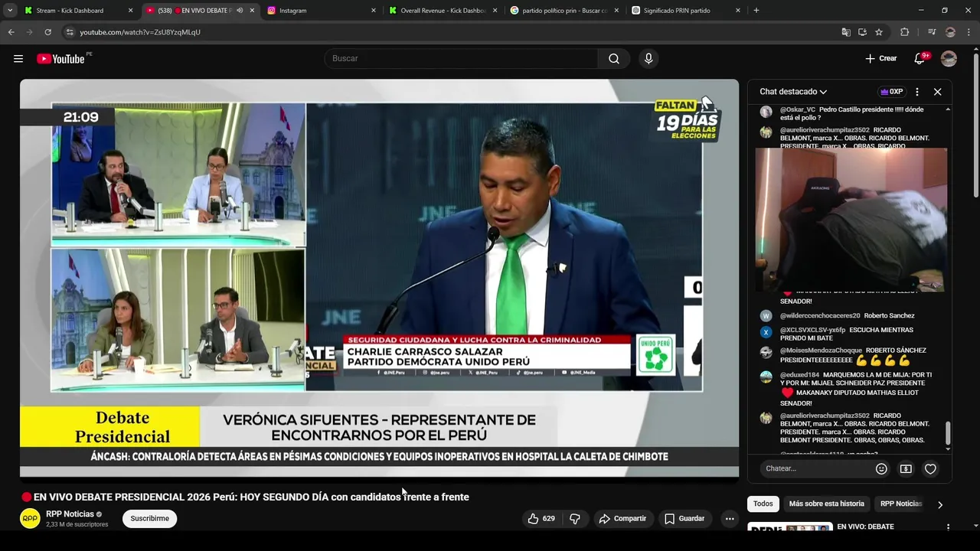Click the address bar URL
The height and width of the screenshot is (551, 980).
pyautogui.click(x=140, y=32)
